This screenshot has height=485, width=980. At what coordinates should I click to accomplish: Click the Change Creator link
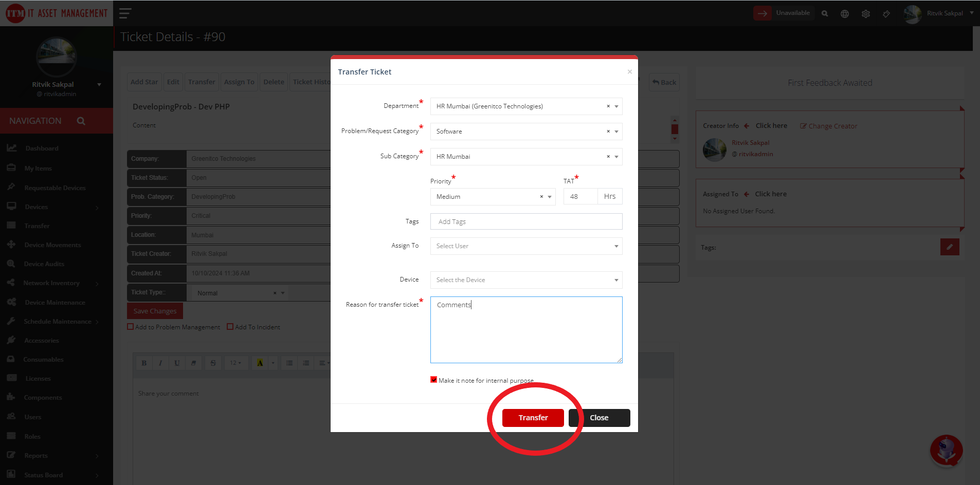click(829, 126)
